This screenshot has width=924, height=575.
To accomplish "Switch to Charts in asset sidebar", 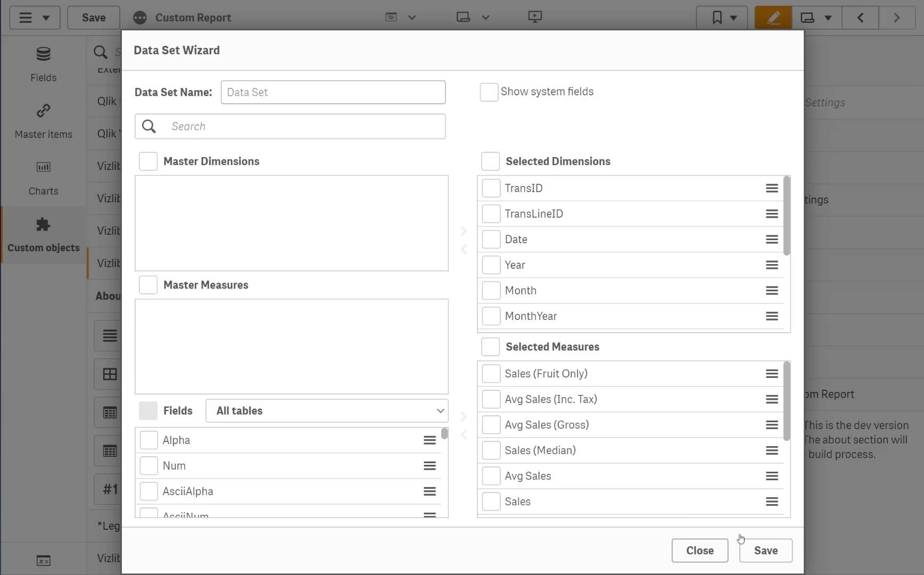I will pos(43,178).
